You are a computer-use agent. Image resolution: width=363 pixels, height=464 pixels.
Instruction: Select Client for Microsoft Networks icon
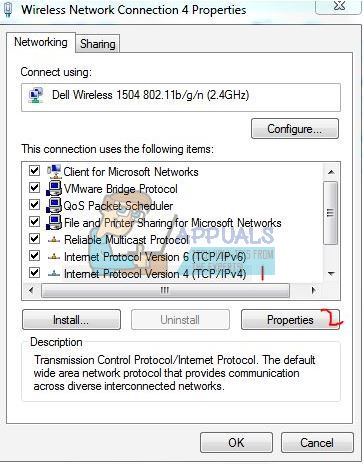pyautogui.click(x=54, y=171)
